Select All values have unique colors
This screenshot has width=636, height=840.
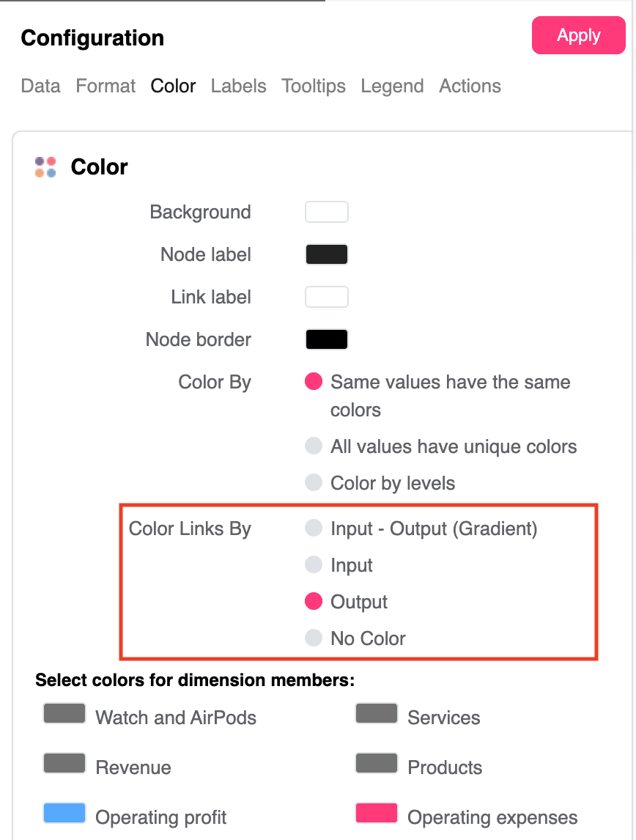point(314,446)
